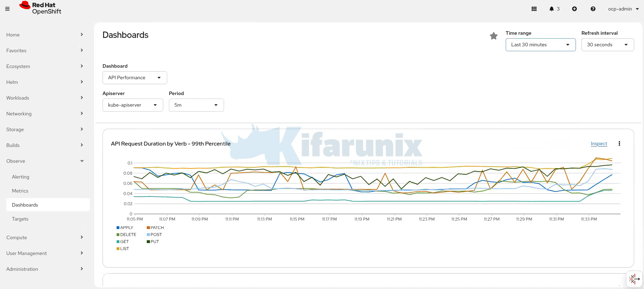Toggle PATCH series in chart legend

[156, 228]
